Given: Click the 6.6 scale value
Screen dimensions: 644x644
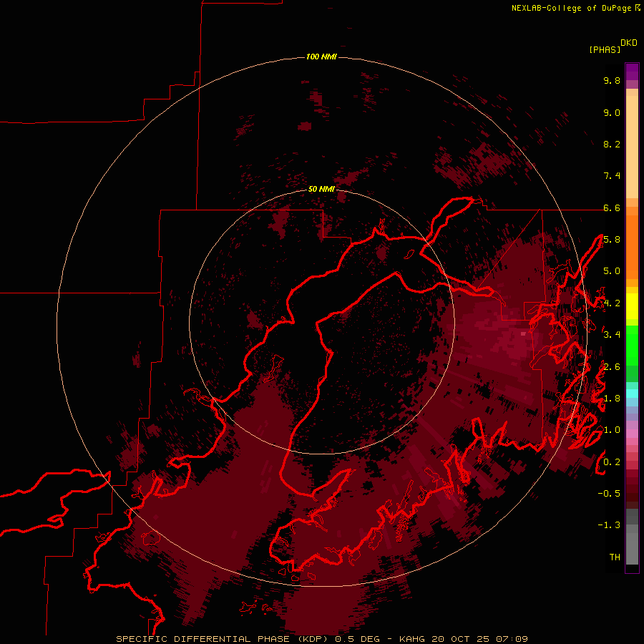Looking at the screenshot, I should point(612,208).
